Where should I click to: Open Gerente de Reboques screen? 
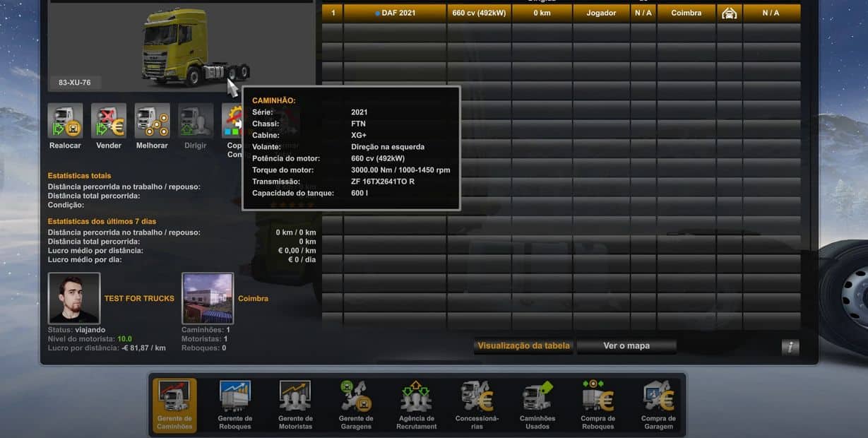pos(235,404)
